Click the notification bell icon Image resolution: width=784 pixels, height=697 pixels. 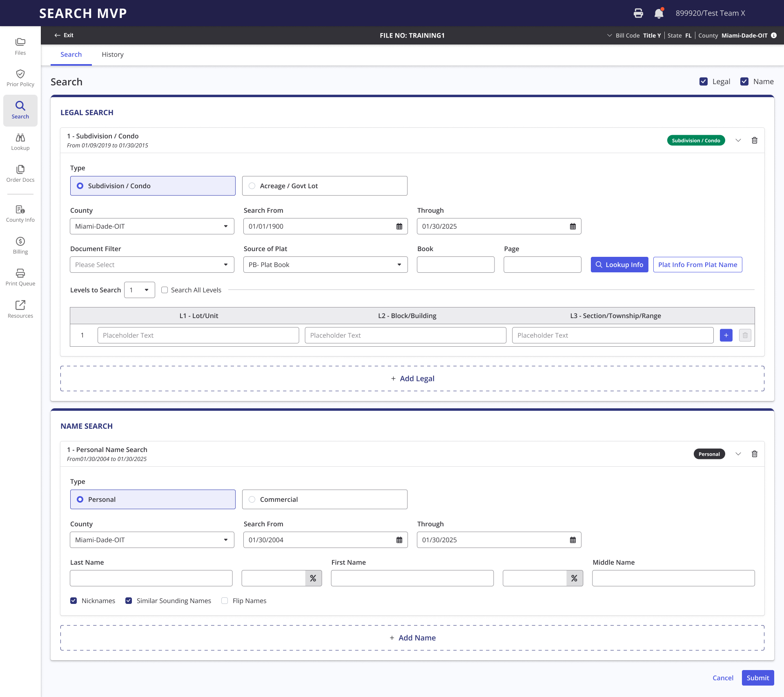[659, 13]
